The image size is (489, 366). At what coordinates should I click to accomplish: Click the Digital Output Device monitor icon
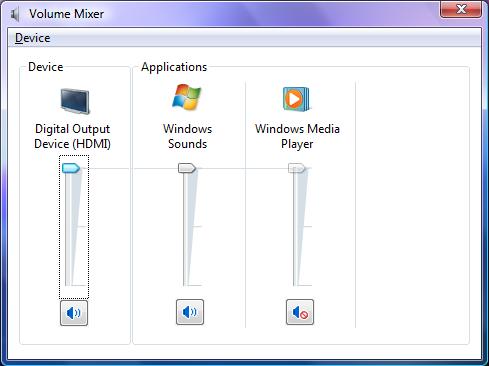pyautogui.click(x=75, y=101)
